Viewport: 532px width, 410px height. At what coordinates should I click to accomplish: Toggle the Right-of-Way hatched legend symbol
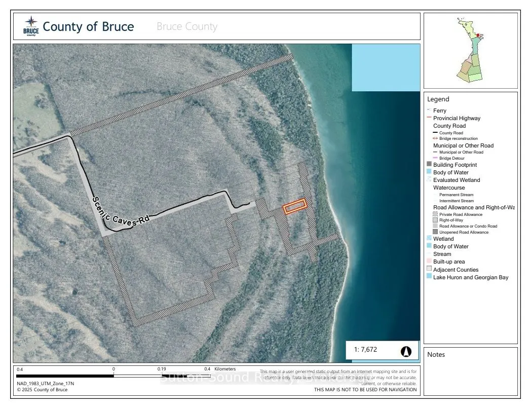point(435,220)
